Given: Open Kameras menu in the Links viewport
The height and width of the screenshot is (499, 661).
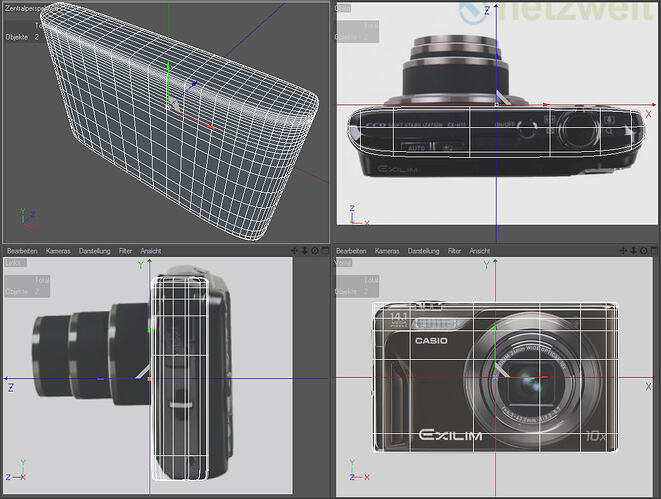Looking at the screenshot, I should 58,251.
